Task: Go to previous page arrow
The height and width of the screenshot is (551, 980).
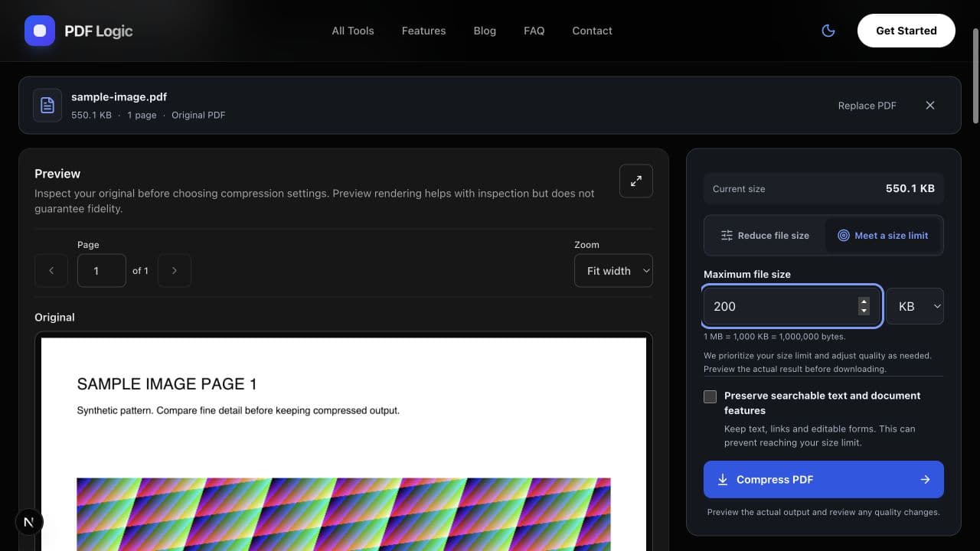Action: pyautogui.click(x=51, y=271)
